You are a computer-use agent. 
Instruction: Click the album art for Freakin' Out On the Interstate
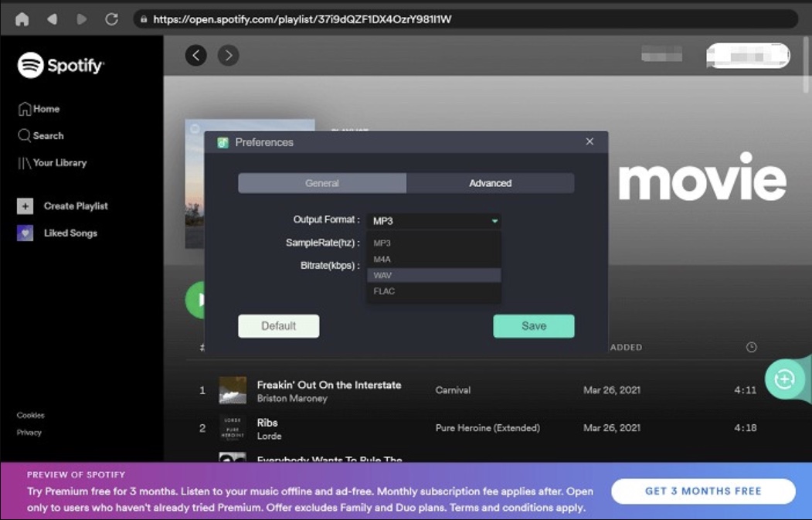(233, 390)
